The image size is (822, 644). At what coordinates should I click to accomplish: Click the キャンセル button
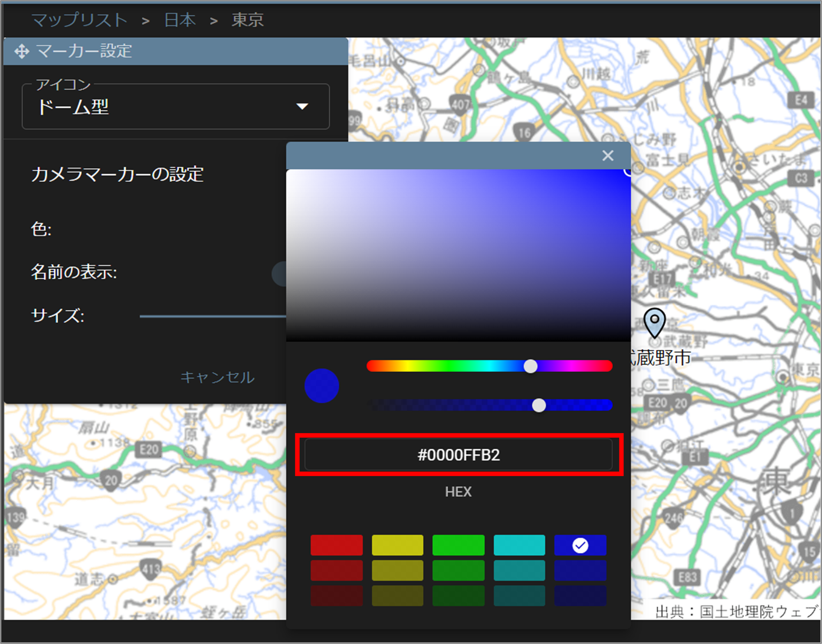218,377
